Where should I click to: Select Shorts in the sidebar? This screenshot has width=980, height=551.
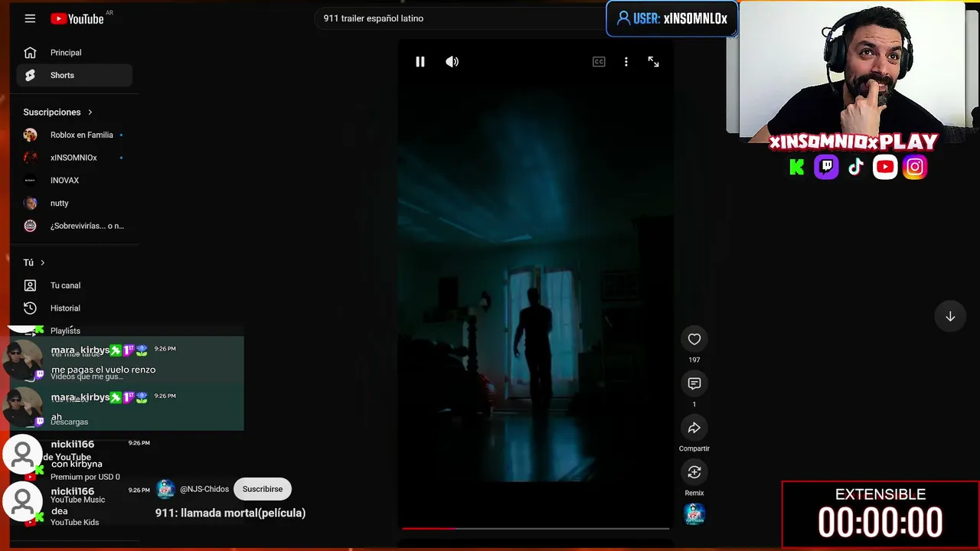pos(74,76)
